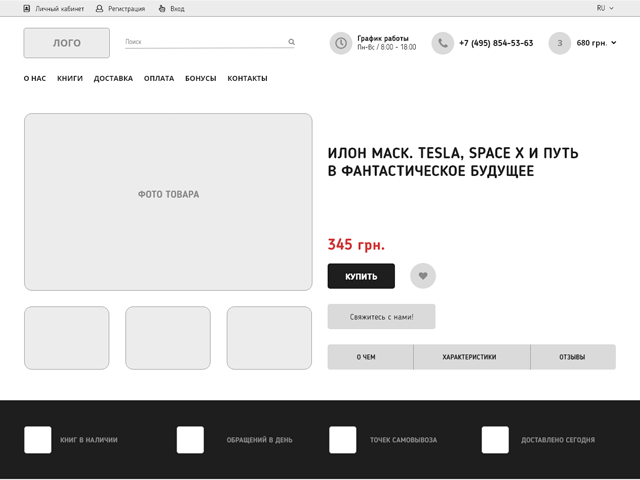The image size is (640, 480).
Task: Click the phone handset icon
Action: (x=443, y=43)
